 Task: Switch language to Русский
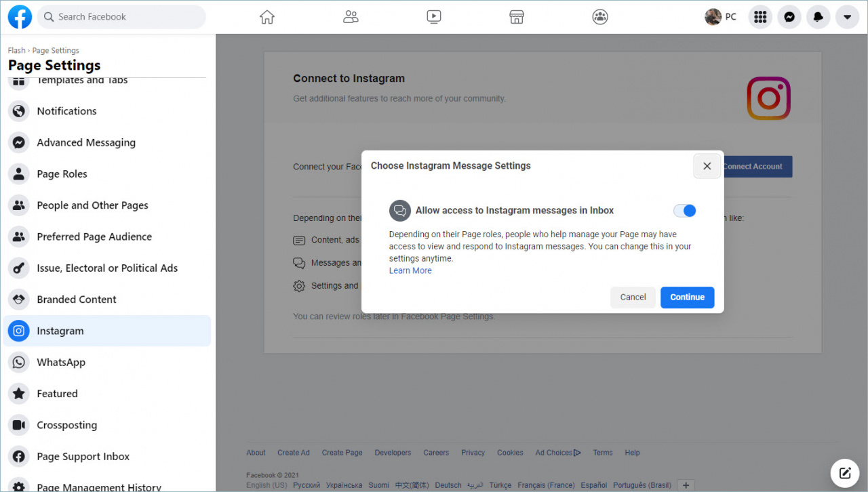point(307,485)
